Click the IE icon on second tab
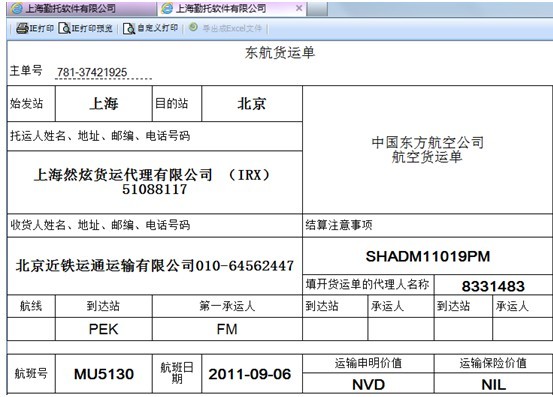 [167, 8]
